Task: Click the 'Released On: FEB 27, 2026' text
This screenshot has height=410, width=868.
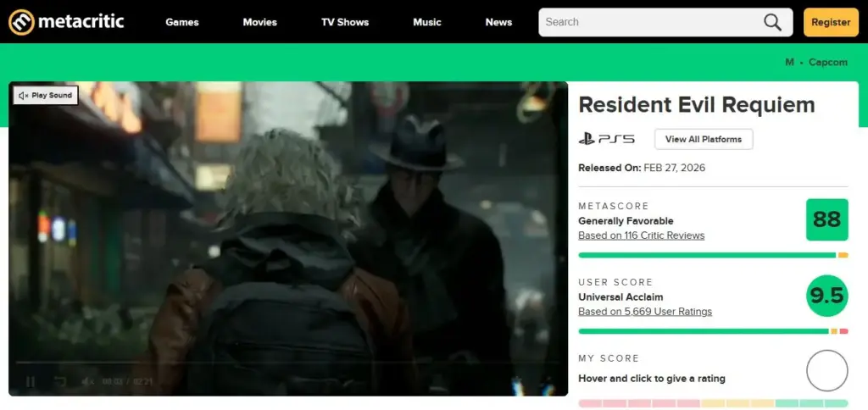Action: pos(642,168)
